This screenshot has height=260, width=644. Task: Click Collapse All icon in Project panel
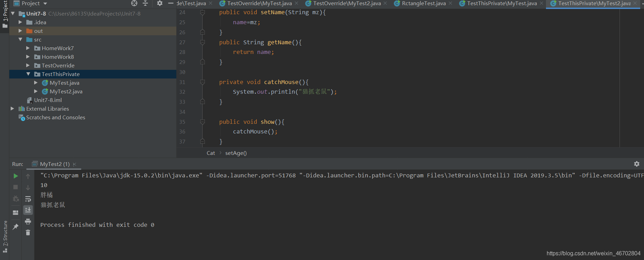coord(145,3)
